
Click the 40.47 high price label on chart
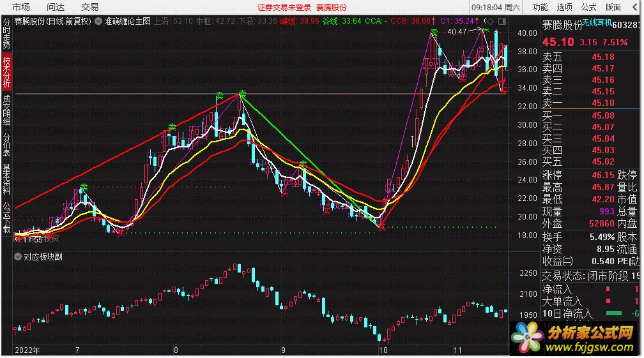click(457, 31)
